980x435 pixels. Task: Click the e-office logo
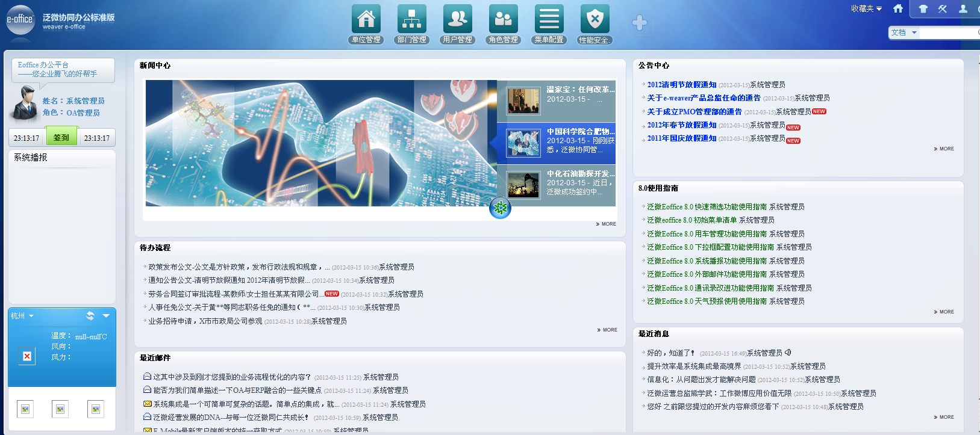[x=20, y=20]
